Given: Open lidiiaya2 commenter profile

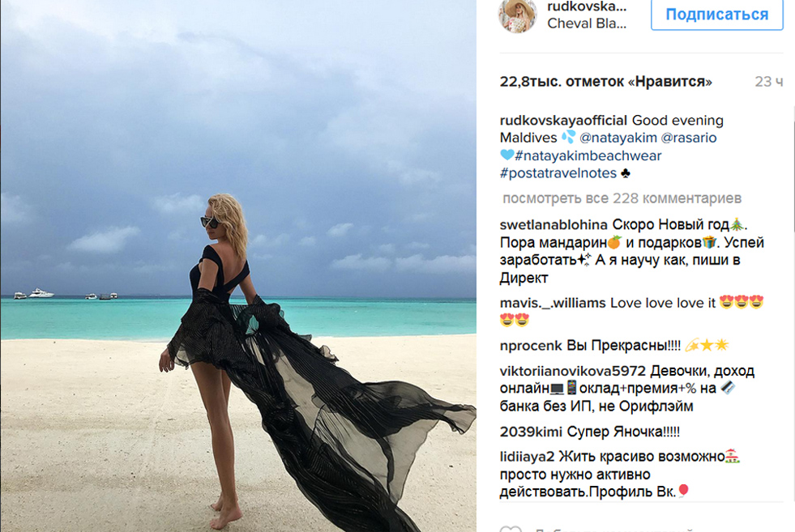Looking at the screenshot, I should pos(527,457).
